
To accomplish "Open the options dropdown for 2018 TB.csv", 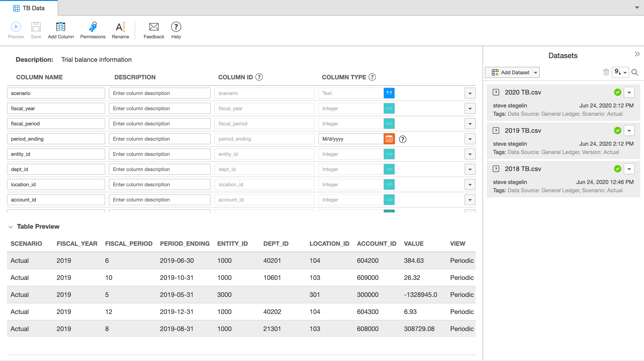I will point(629,169).
